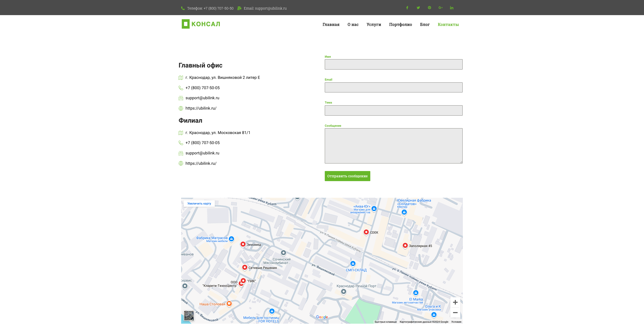
Task: Open the Pinterest social icon
Action: (x=429, y=8)
